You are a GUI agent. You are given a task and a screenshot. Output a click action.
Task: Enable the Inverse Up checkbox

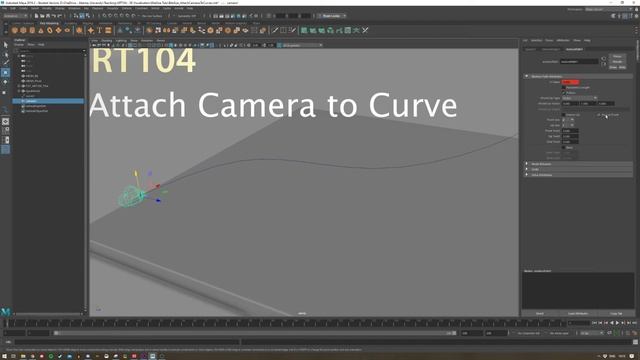tap(564, 115)
